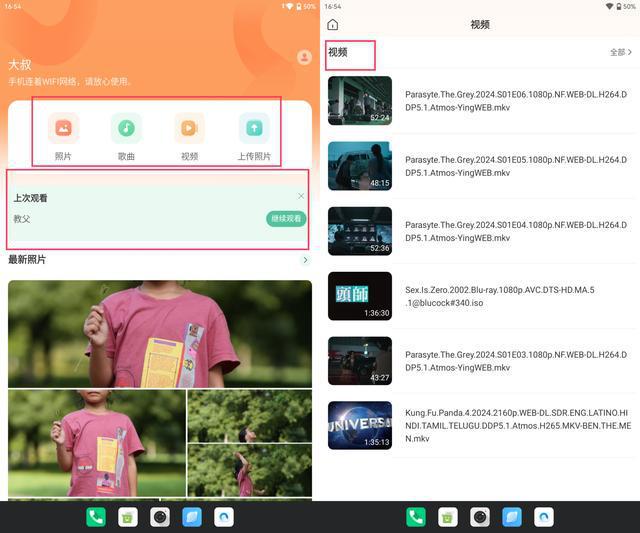Expand 最新照片 with the arrow

pyautogui.click(x=305, y=260)
